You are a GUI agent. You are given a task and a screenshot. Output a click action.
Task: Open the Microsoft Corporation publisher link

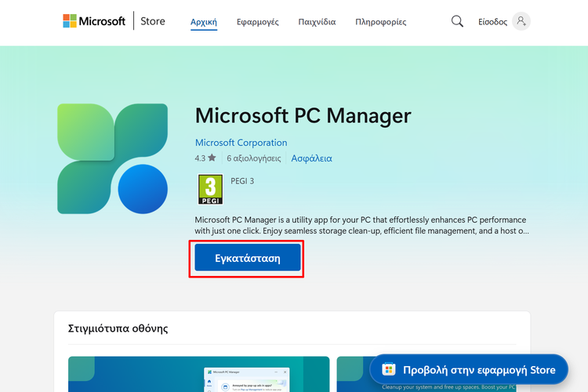(x=241, y=143)
